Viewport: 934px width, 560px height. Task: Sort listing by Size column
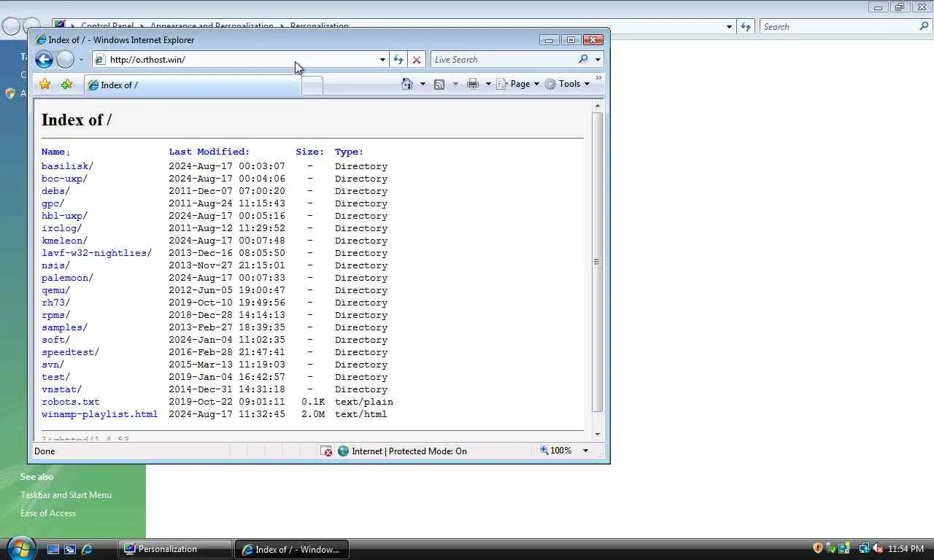[x=309, y=152]
